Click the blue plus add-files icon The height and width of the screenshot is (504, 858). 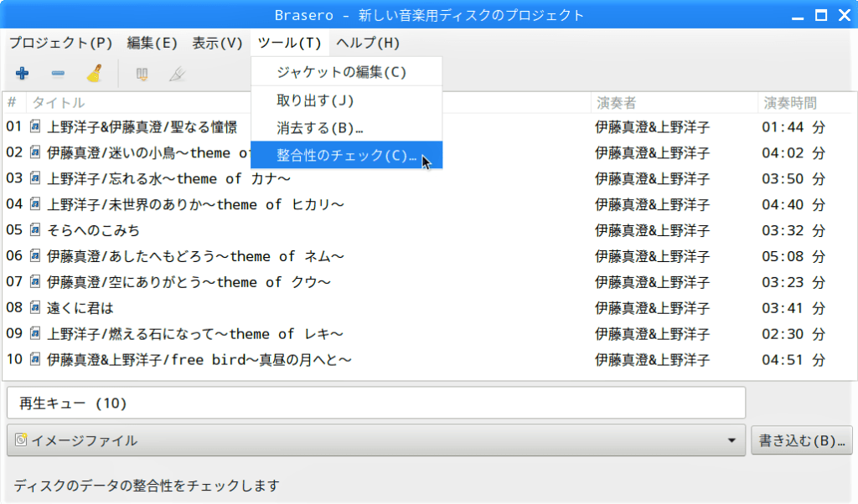(x=22, y=73)
